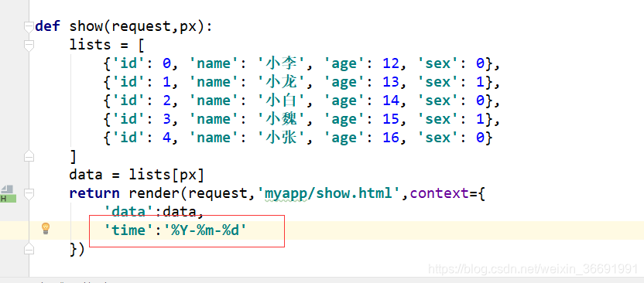Click the function name 'show'
The image size is (644, 283).
point(86,26)
